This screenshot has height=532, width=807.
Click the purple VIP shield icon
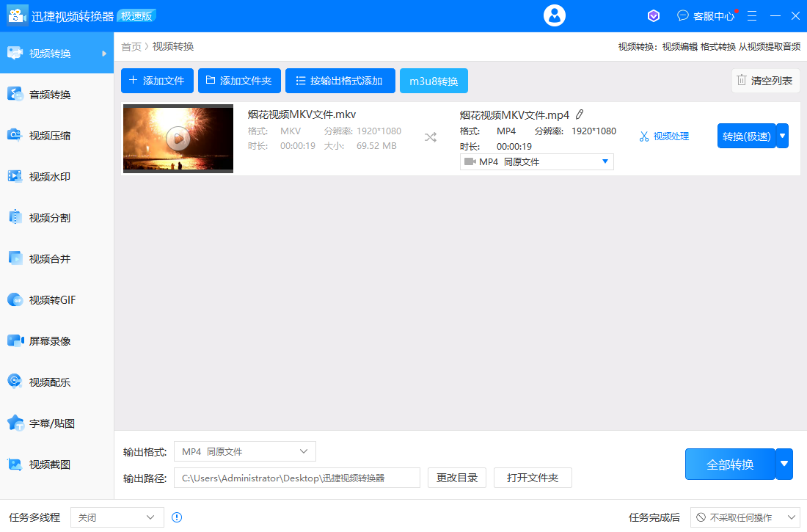tap(654, 16)
